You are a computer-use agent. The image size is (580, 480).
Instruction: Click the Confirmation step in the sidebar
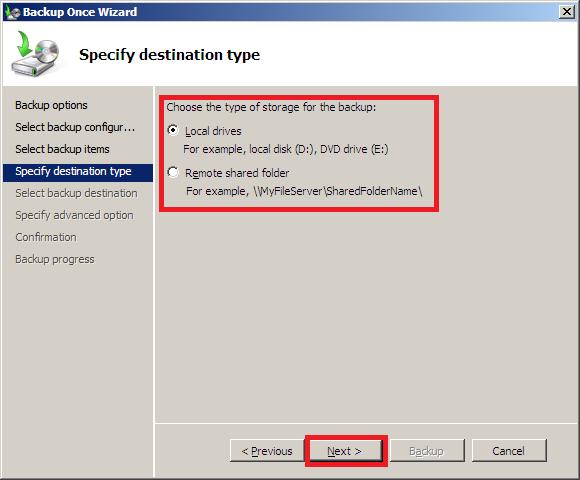[x=46, y=237]
